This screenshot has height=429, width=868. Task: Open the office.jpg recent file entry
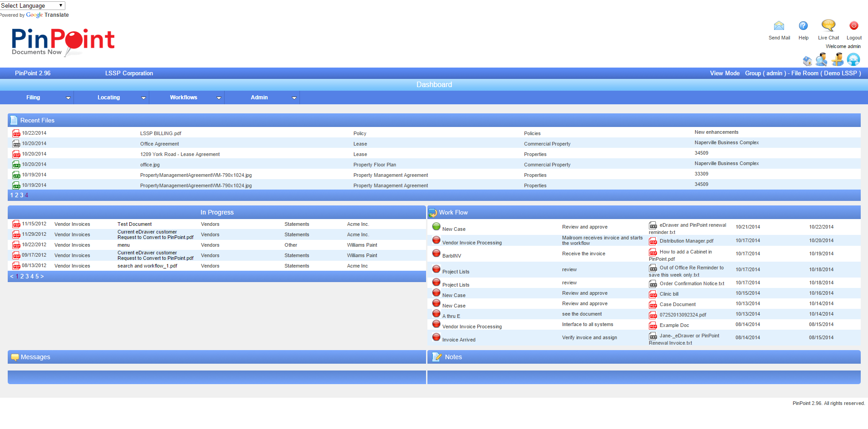point(150,165)
